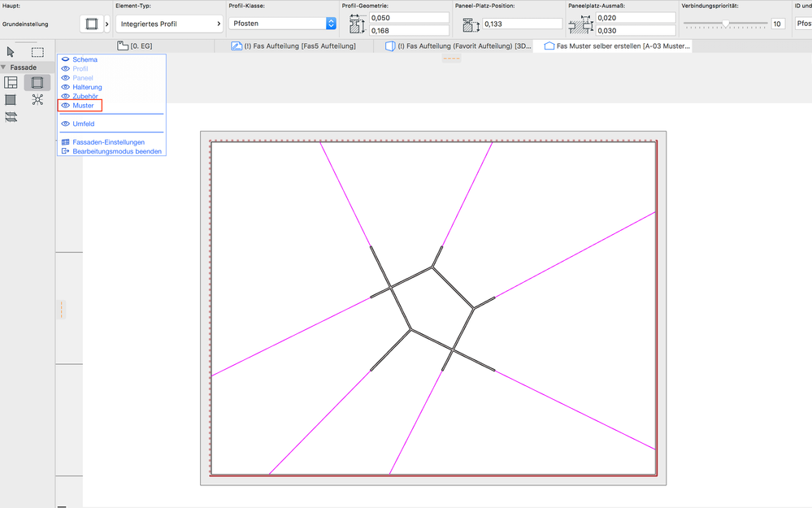The width and height of the screenshot is (812, 508).
Task: Open Grundeinstellung settings dialog icon
Action: tap(91, 24)
